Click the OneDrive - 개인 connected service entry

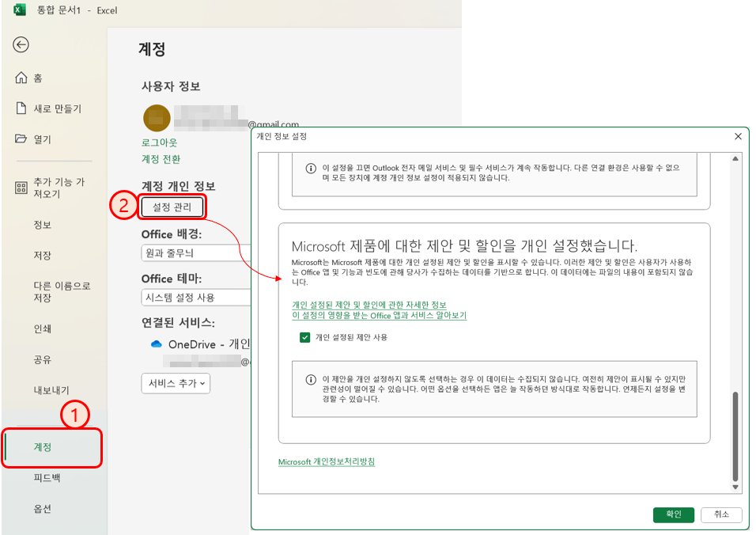tap(200, 344)
